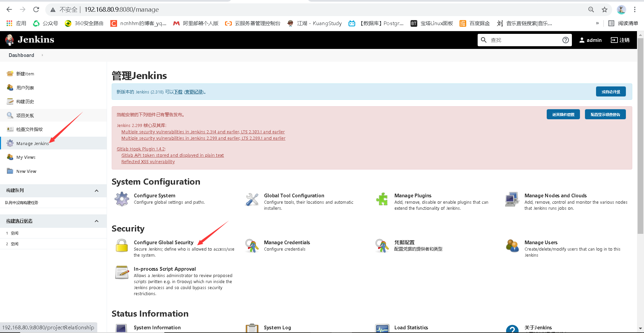The image size is (644, 333).
Task: Open Manage Plugins via the plugin icon
Action: pyautogui.click(x=382, y=199)
